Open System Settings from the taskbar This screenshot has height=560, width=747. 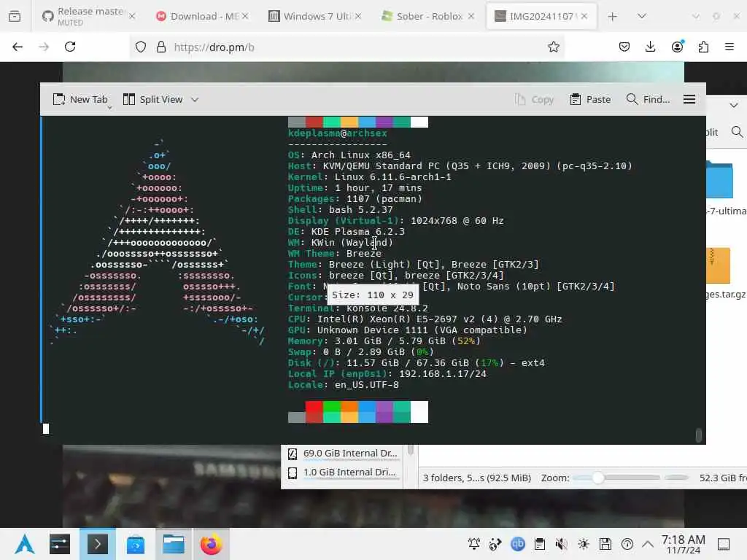pos(60,544)
